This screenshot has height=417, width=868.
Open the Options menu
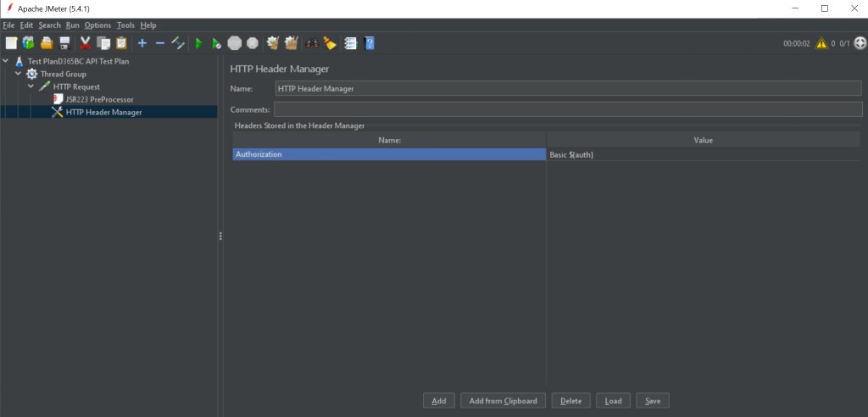tap(97, 25)
